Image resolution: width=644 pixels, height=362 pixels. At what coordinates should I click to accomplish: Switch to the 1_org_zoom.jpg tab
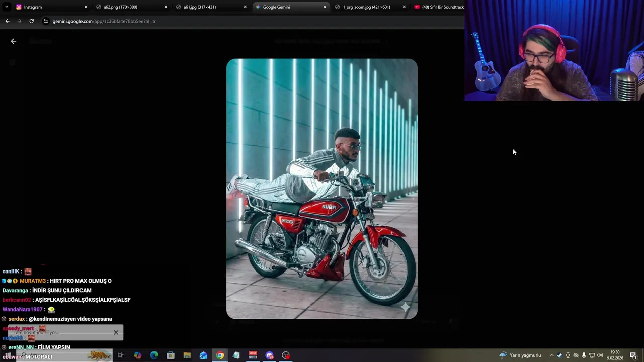point(370,7)
